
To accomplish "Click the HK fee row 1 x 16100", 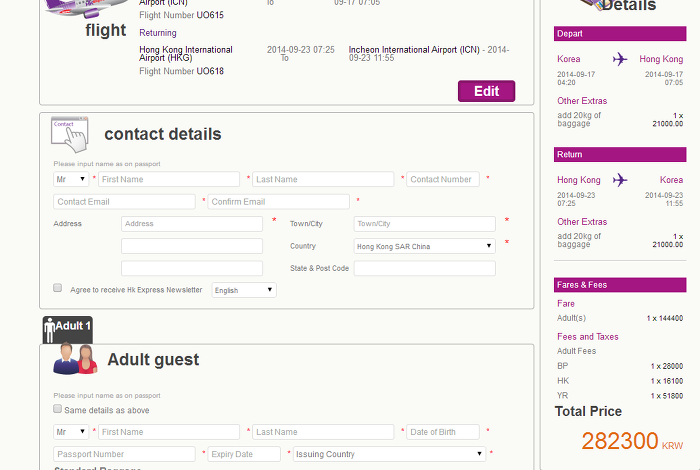I will (620, 381).
